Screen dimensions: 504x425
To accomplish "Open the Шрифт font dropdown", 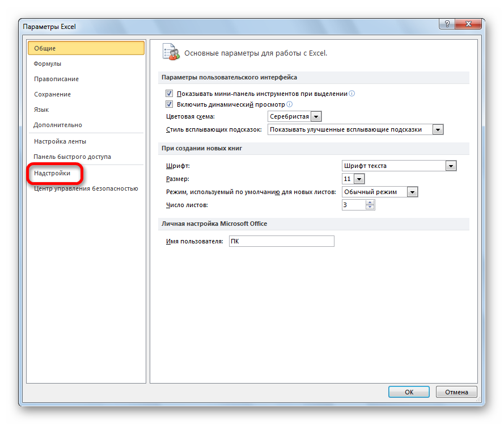I will coord(451,166).
